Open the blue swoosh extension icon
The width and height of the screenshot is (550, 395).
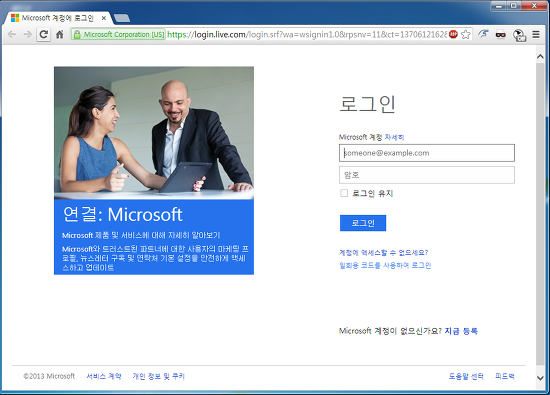pyautogui.click(x=484, y=34)
